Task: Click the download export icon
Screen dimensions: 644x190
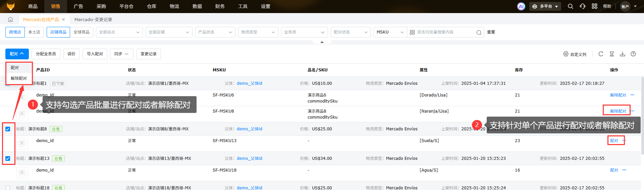Action: [622, 54]
